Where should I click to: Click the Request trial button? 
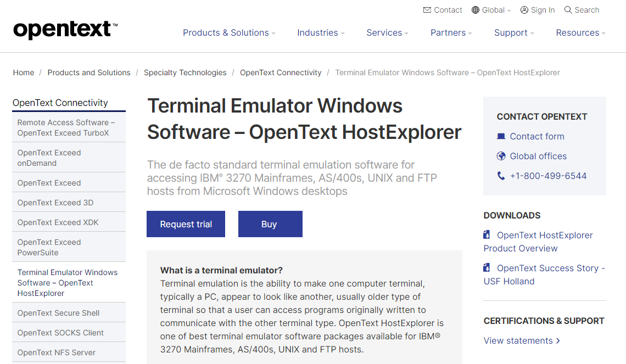[186, 224]
